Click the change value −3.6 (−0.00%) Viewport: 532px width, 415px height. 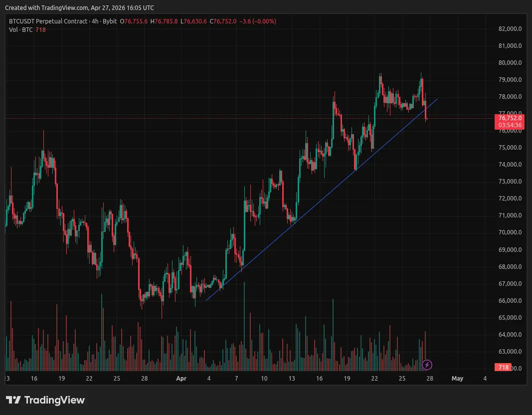click(257, 21)
